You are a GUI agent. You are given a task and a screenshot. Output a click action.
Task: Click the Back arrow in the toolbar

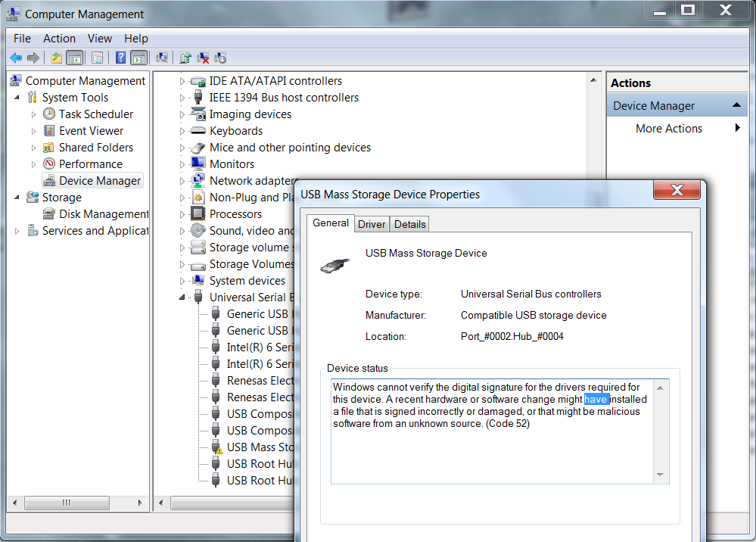click(16, 58)
